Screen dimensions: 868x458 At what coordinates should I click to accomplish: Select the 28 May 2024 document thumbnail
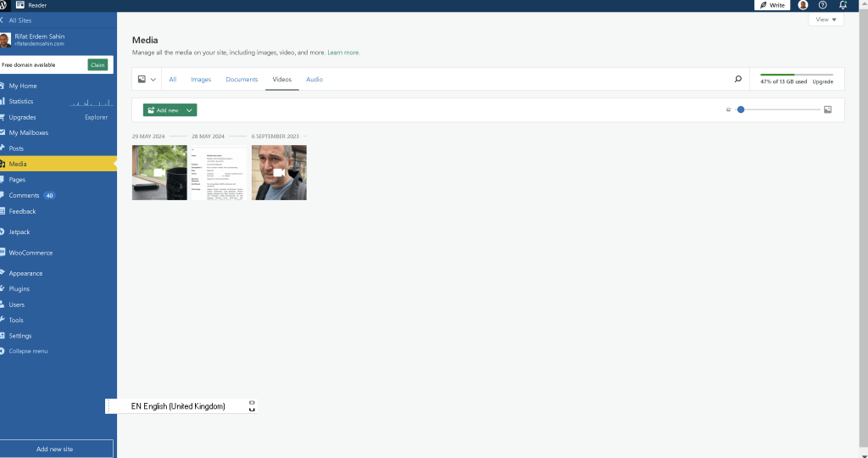pyautogui.click(x=220, y=172)
